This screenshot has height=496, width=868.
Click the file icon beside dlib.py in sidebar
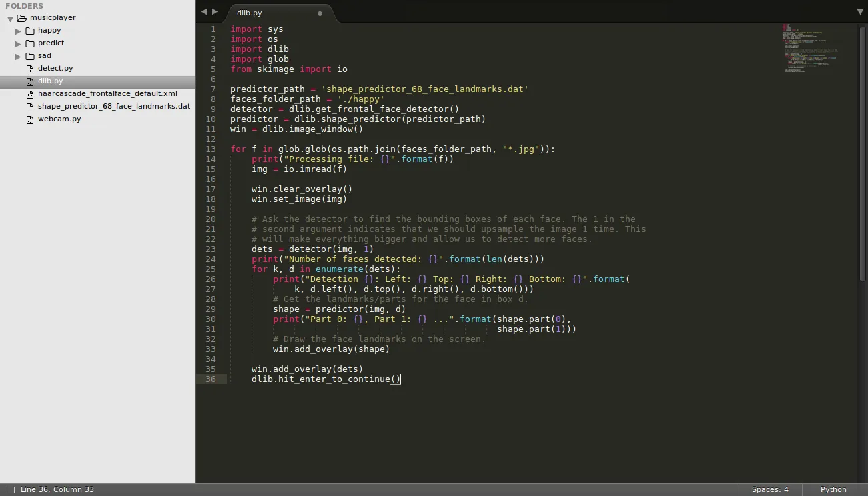30,81
